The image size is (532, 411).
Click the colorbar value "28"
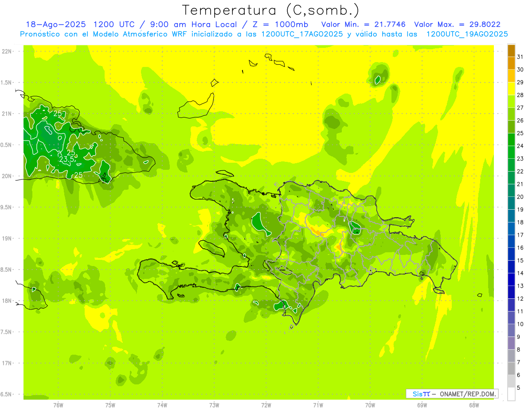[520, 94]
